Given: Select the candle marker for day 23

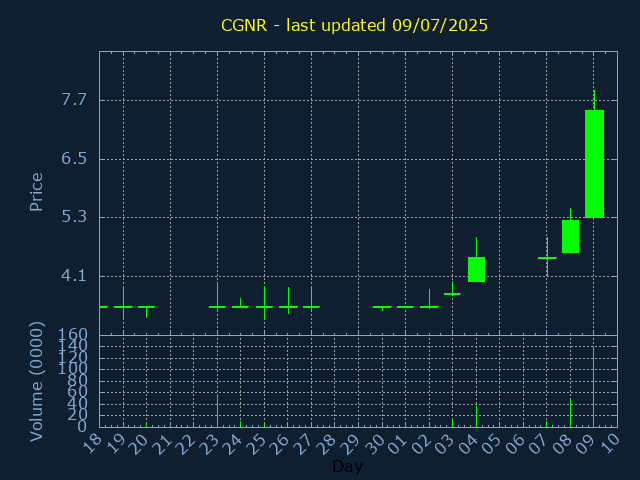Looking at the screenshot, I should [x=218, y=307].
